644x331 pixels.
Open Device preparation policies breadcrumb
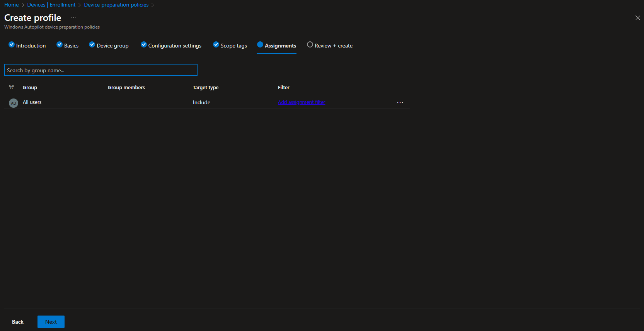(x=116, y=5)
